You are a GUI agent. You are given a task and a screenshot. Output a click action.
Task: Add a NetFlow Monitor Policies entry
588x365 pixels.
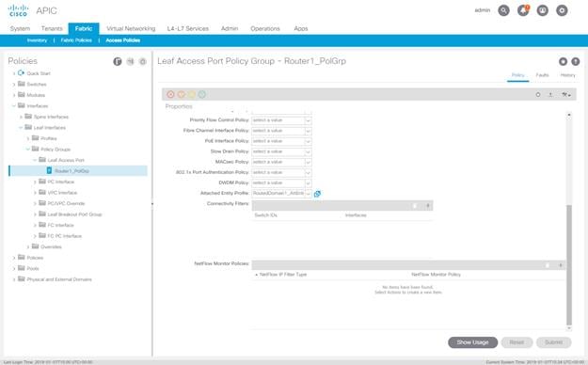561,265
